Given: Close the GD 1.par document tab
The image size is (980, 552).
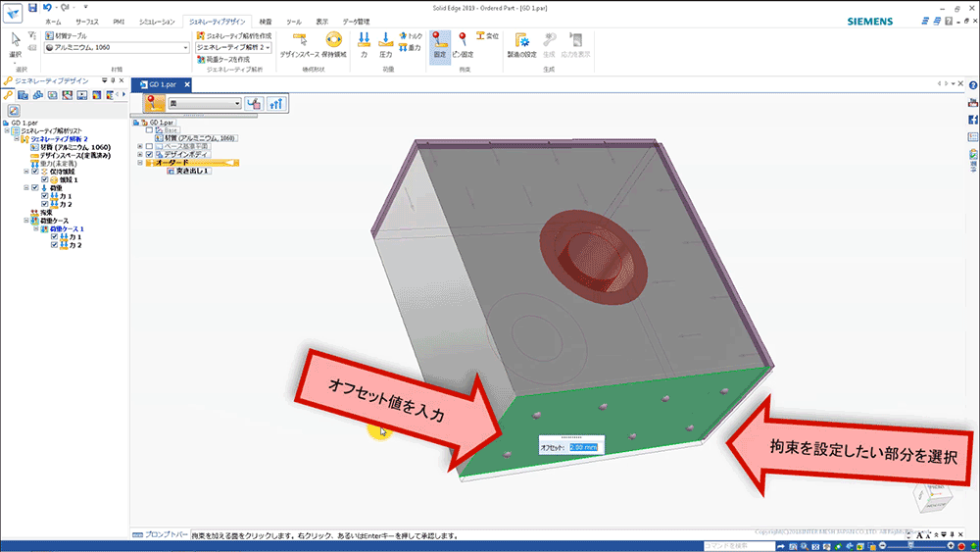Looking at the screenshot, I should click(187, 84).
